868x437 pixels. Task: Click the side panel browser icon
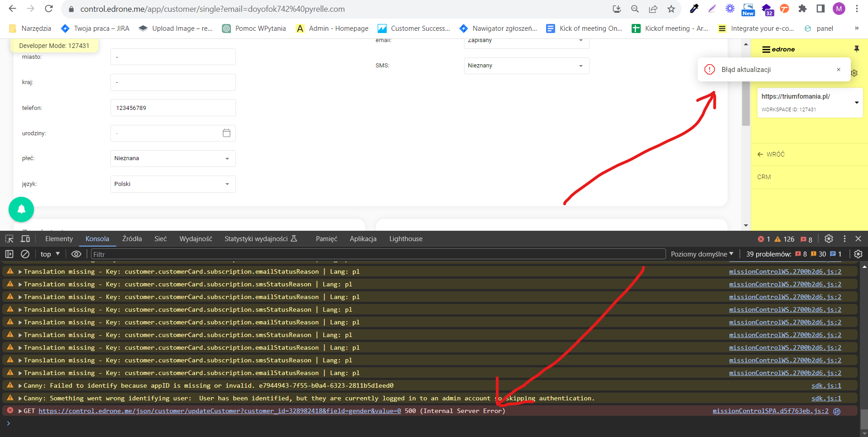coord(820,9)
